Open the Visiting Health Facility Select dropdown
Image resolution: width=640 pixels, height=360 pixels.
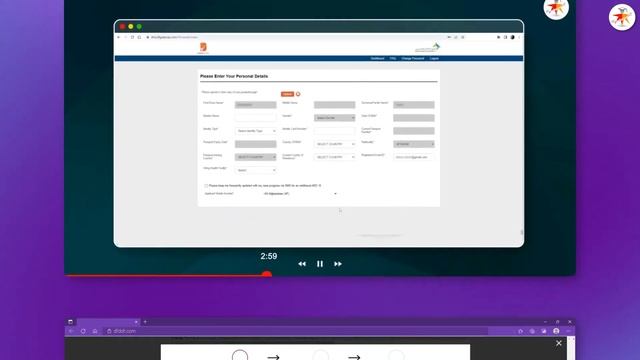click(x=256, y=170)
